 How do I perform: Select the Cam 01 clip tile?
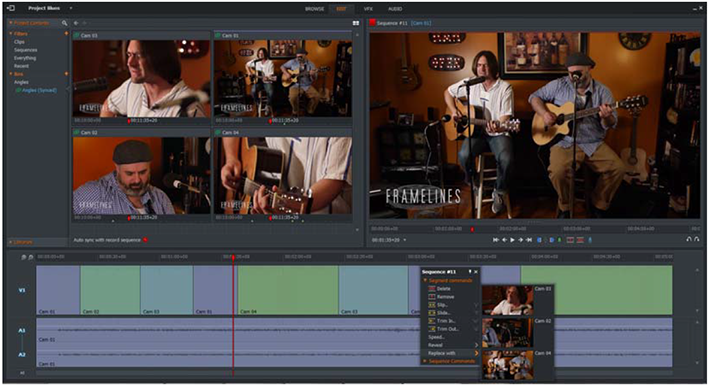click(283, 77)
